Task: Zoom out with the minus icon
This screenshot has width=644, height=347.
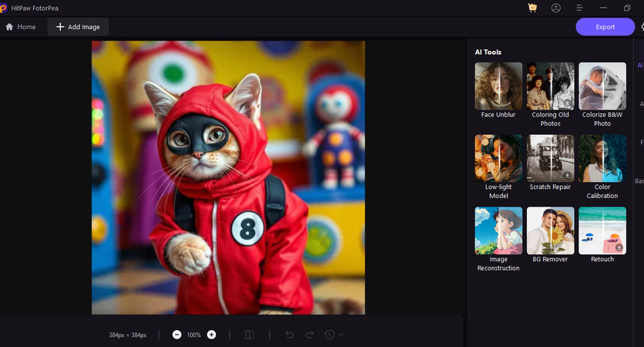Action: click(x=177, y=335)
